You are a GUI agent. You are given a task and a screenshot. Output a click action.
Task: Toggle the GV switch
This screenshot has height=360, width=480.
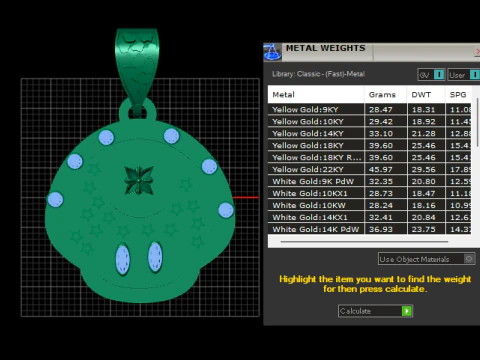point(432,75)
